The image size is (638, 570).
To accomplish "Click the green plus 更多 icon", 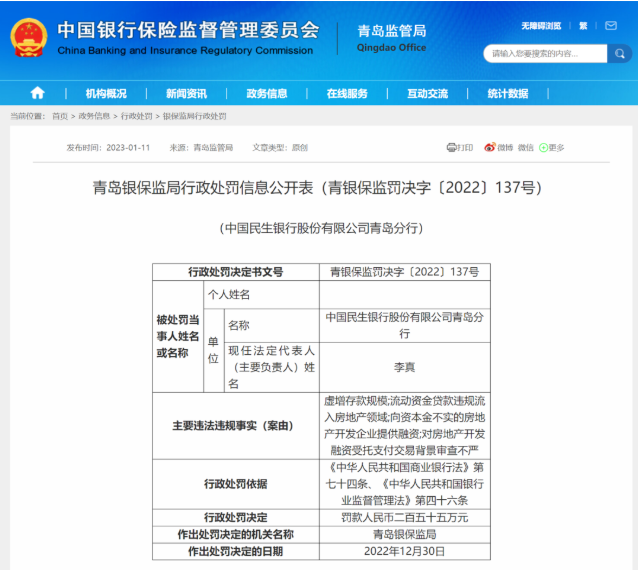I will click(543, 148).
